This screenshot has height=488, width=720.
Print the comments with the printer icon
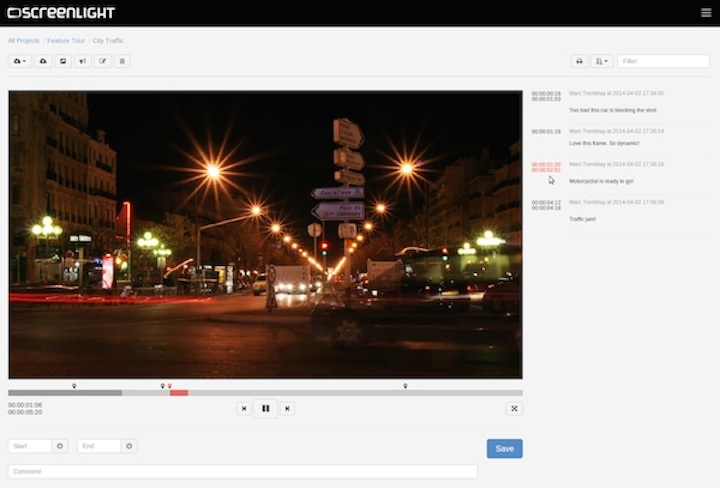click(579, 61)
